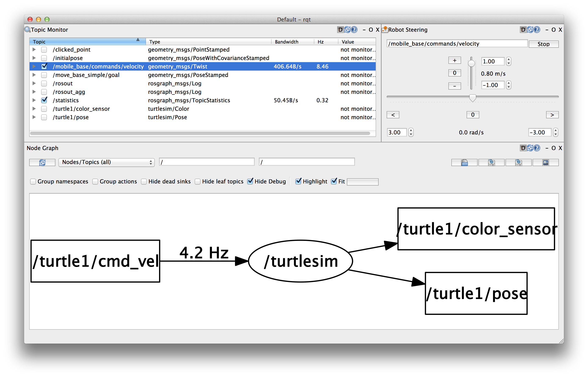Open help for Topic Monitor plugin
Viewport: 588px width, 377px height.
[354, 30]
